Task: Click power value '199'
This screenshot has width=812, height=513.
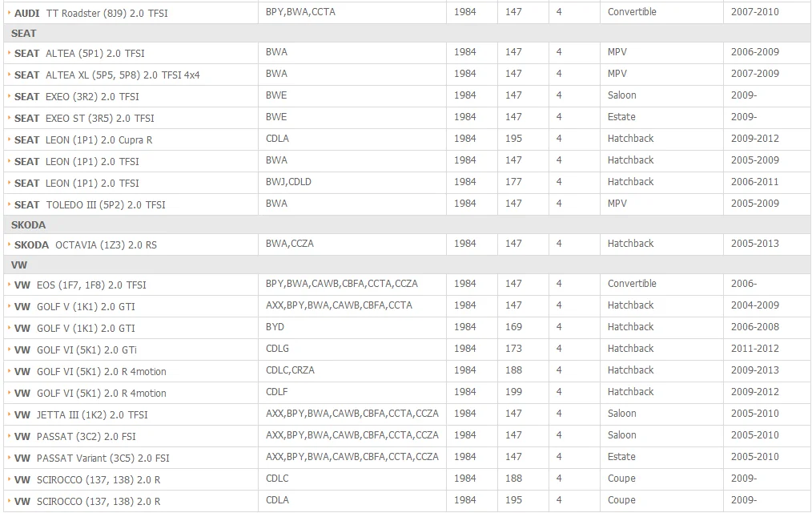Action: [x=514, y=392]
